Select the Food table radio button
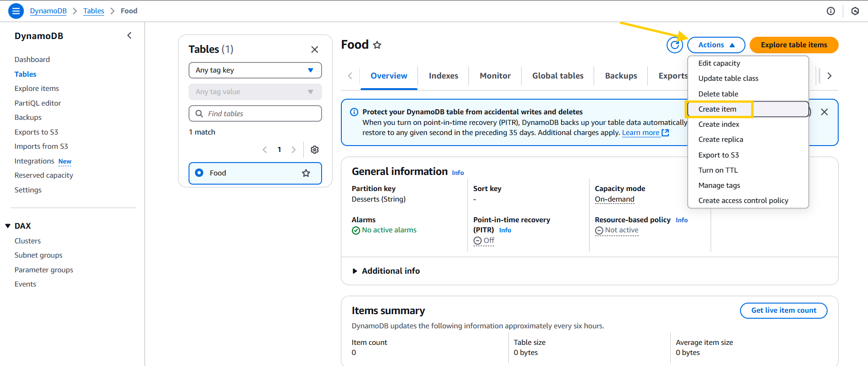This screenshot has width=868, height=366. 199,173
